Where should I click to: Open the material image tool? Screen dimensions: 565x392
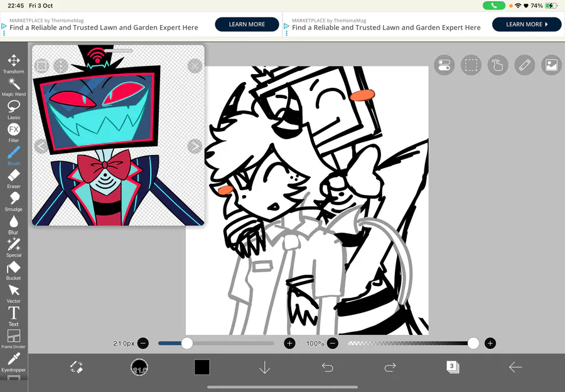pyautogui.click(x=552, y=65)
